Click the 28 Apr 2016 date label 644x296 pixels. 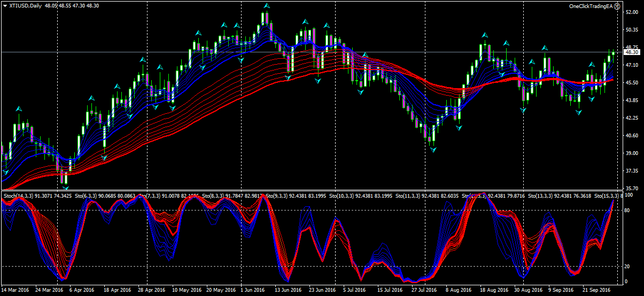(152, 290)
